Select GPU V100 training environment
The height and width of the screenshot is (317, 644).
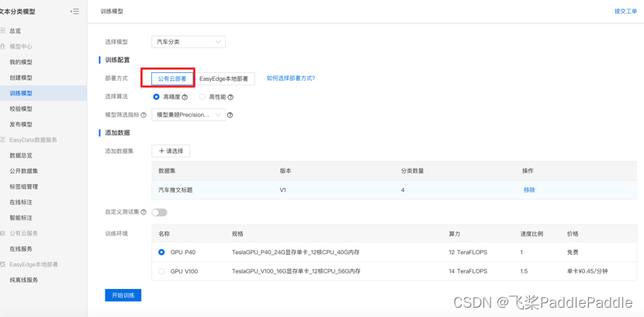pyautogui.click(x=161, y=271)
